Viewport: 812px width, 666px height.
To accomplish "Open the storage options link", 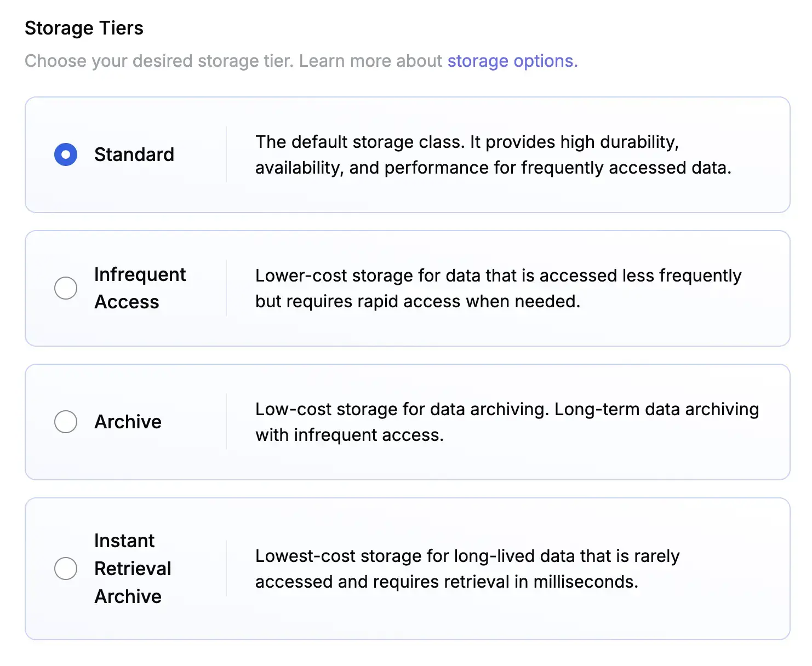I will tap(512, 60).
